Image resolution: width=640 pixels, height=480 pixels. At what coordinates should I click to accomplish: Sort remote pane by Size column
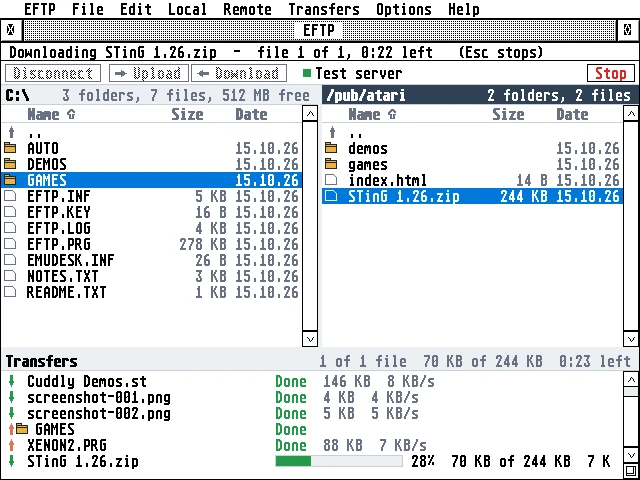[x=508, y=114]
